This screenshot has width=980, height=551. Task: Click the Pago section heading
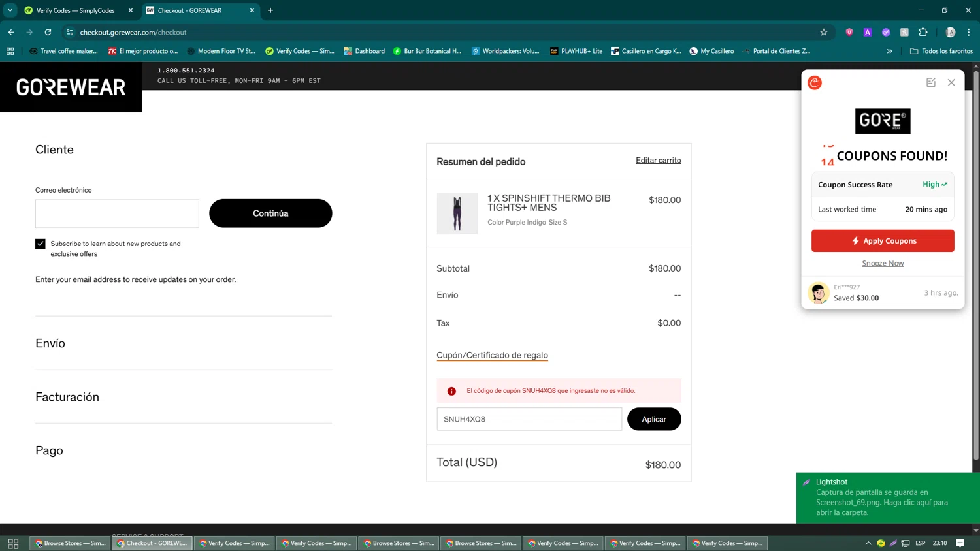point(49,450)
